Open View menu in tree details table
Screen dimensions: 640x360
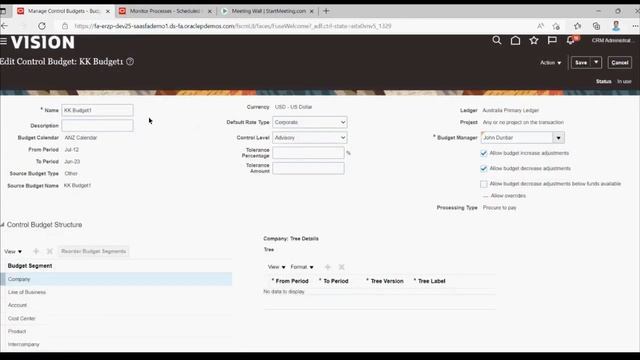coord(276,267)
